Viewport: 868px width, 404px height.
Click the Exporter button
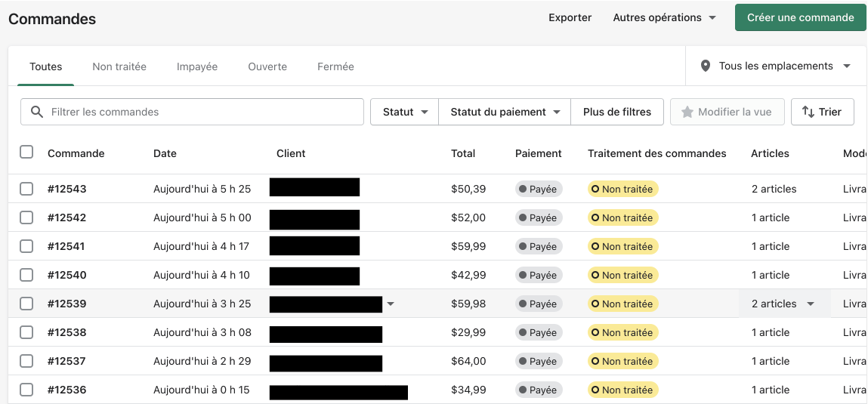tap(570, 17)
